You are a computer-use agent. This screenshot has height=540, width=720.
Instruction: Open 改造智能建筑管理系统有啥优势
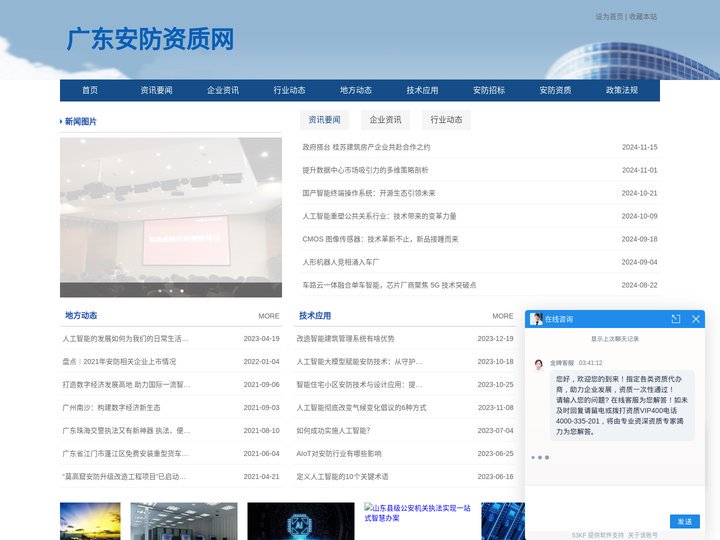(x=345, y=339)
